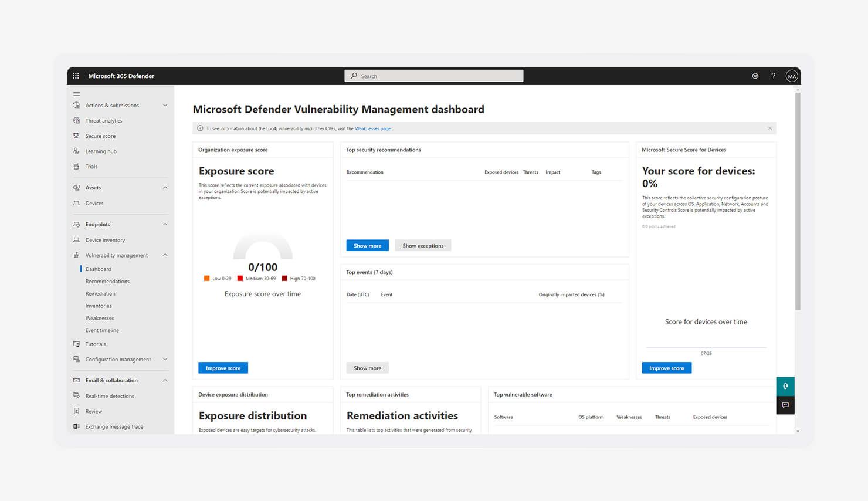The height and width of the screenshot is (501, 868).
Task: Open the settings gear icon
Action: [755, 76]
